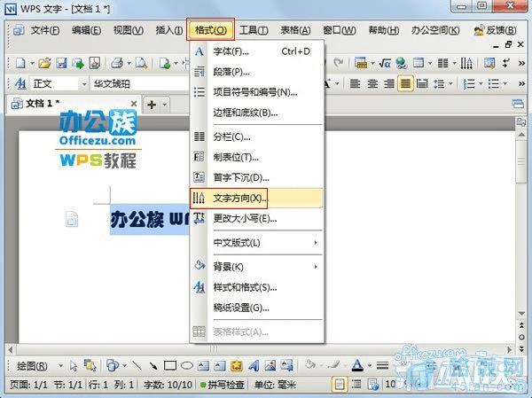Click the Select Objects pointer icon
This screenshot has height=398, width=532.
tap(74, 366)
